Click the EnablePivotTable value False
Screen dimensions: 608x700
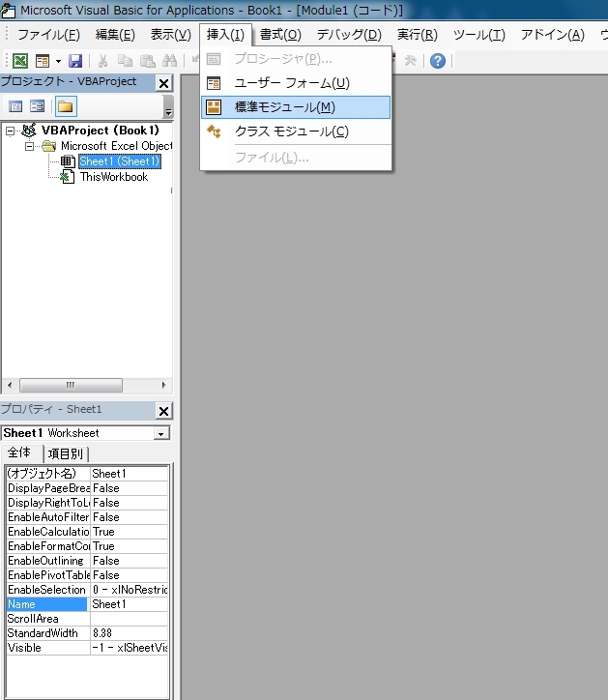point(129,575)
